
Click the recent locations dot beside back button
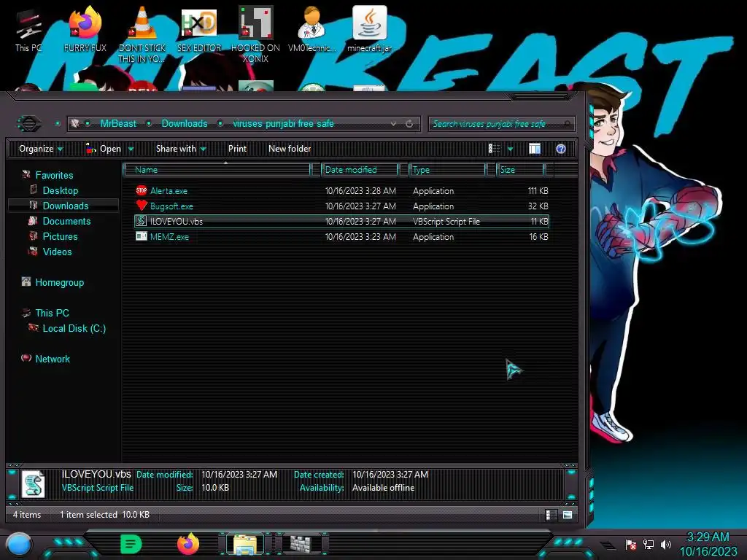58,124
